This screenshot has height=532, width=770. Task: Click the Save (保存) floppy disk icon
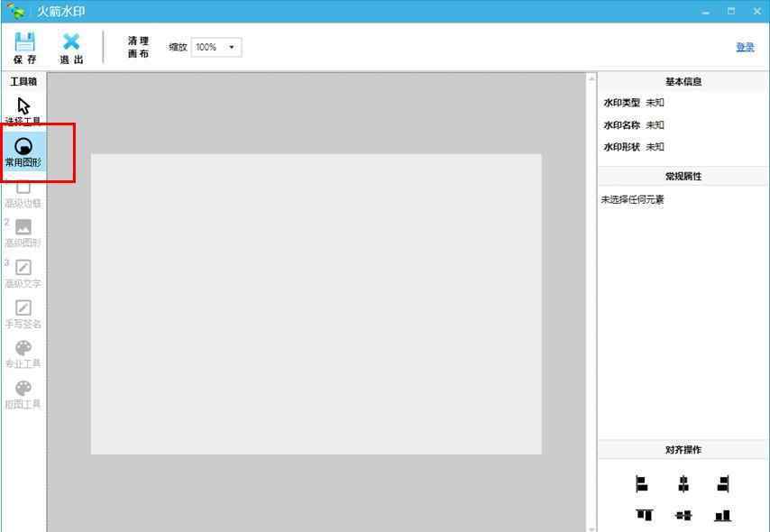[x=25, y=42]
